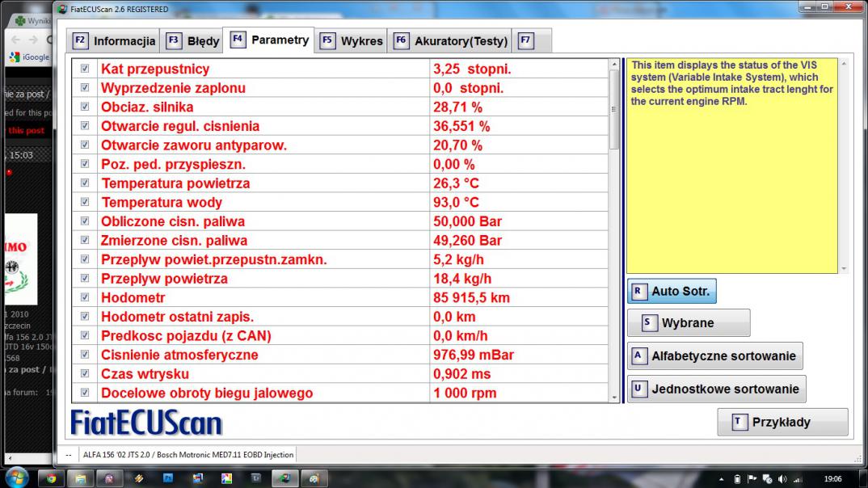Toggle Czas wtrysku checkbox
This screenshot has height=488, width=868.
pos(85,373)
